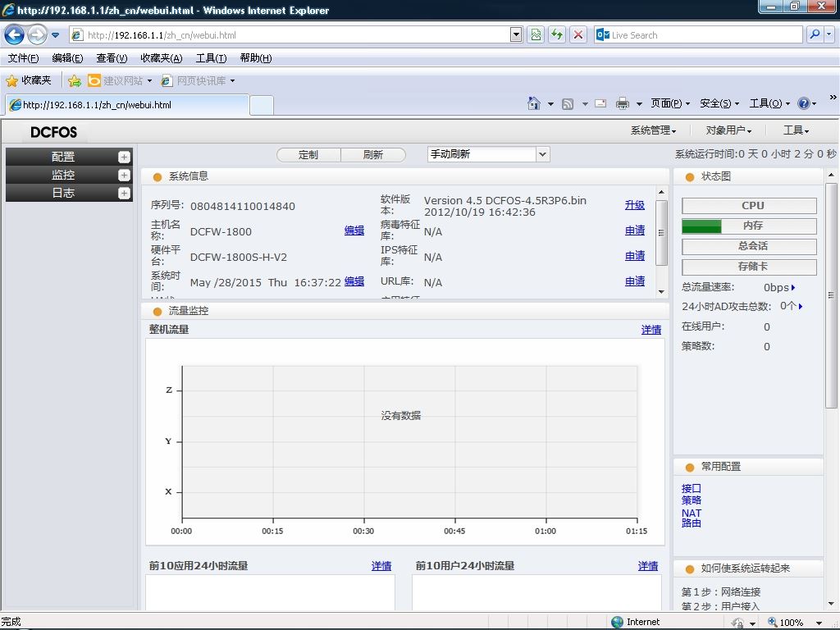Click the 收藏夹 favorites star button
This screenshot has height=630, width=840.
[29, 81]
